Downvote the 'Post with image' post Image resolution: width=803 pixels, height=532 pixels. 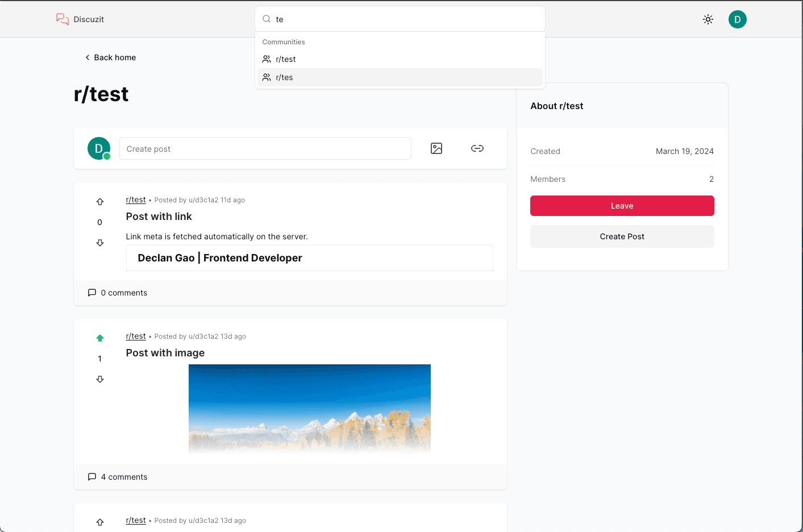click(x=100, y=379)
